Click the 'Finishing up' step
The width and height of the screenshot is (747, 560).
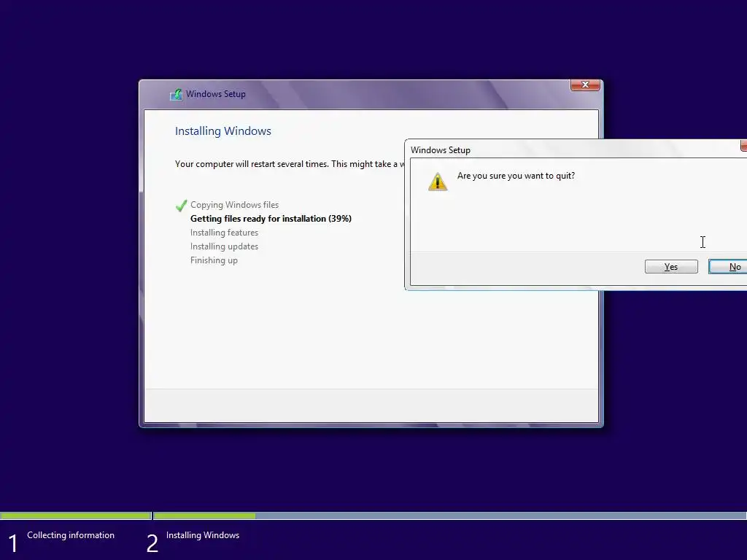tap(214, 260)
